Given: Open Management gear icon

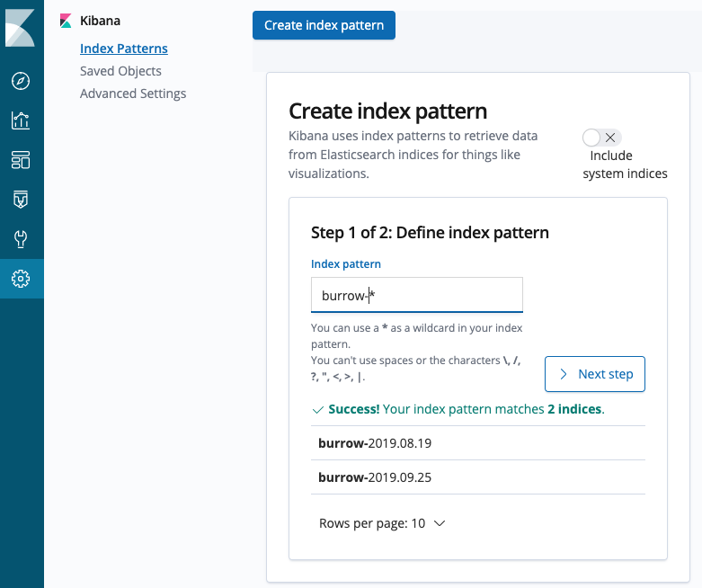Looking at the screenshot, I should coord(21,279).
